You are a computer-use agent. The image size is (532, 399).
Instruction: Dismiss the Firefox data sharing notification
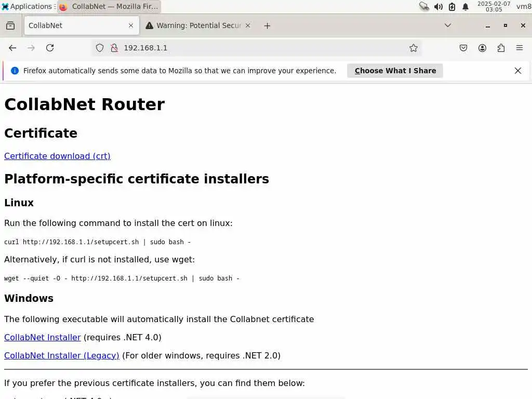[518, 71]
